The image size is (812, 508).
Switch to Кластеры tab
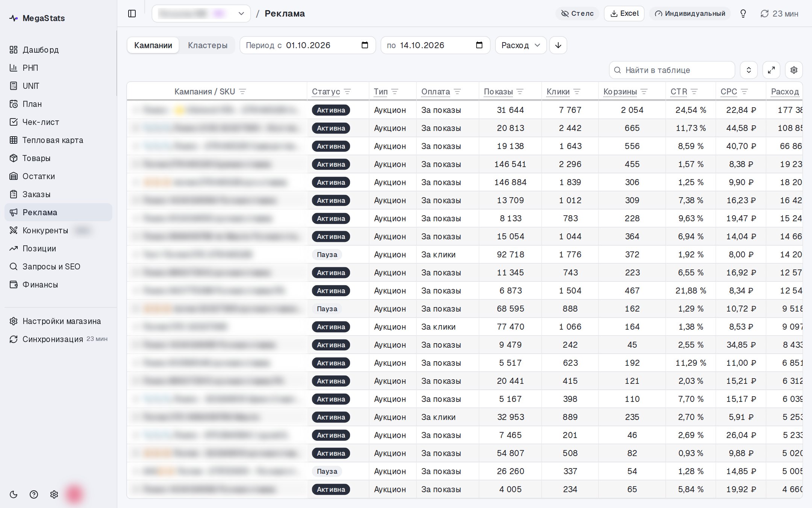click(x=208, y=45)
